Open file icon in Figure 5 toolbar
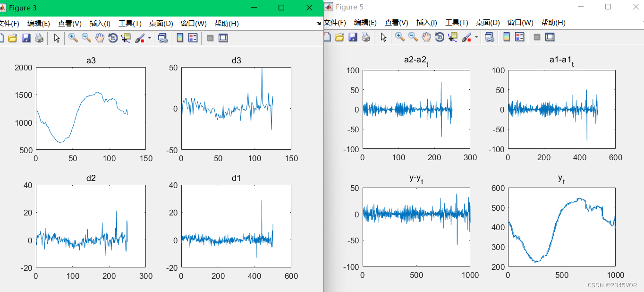Screen dimensions: 644x292 [339, 37]
